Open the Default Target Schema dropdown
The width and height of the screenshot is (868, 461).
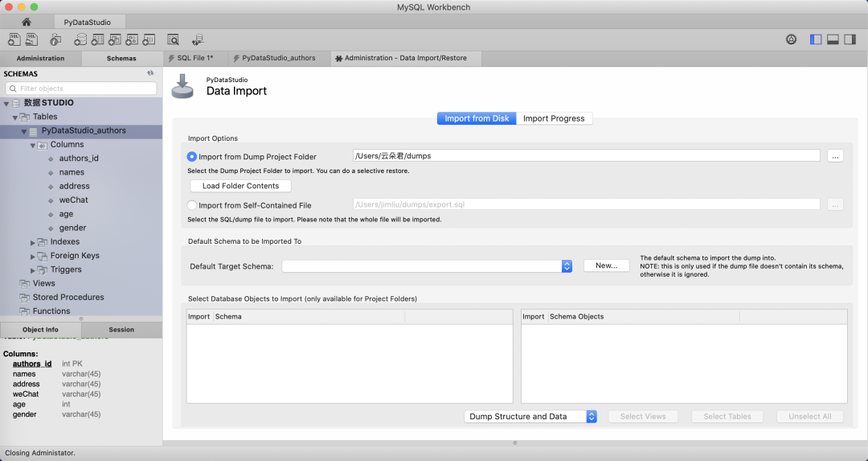pyautogui.click(x=427, y=266)
